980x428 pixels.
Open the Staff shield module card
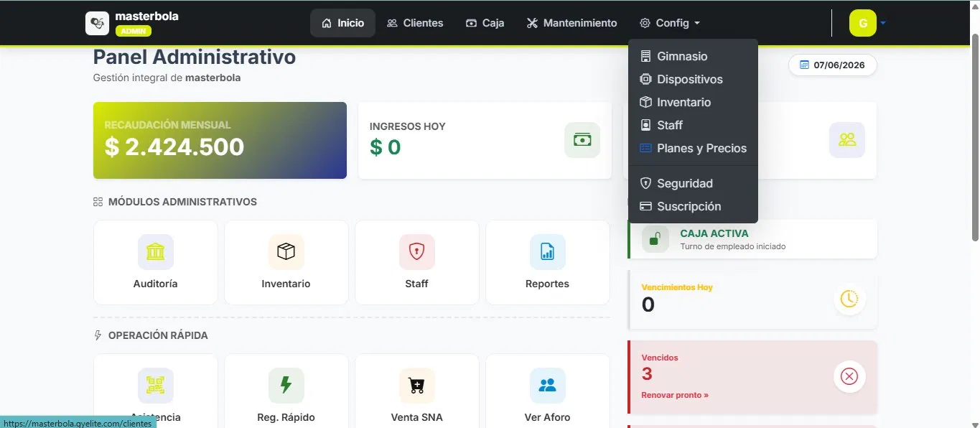pos(416,262)
